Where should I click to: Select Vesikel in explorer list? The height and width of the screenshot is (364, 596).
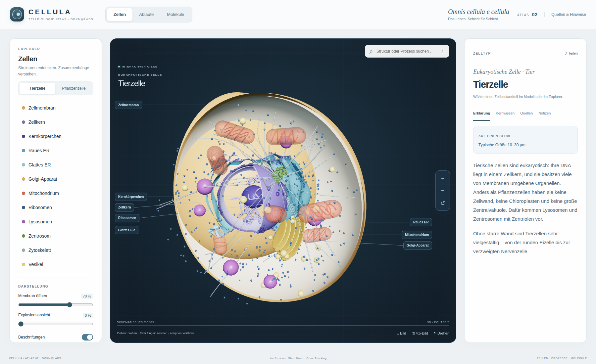(56, 264)
